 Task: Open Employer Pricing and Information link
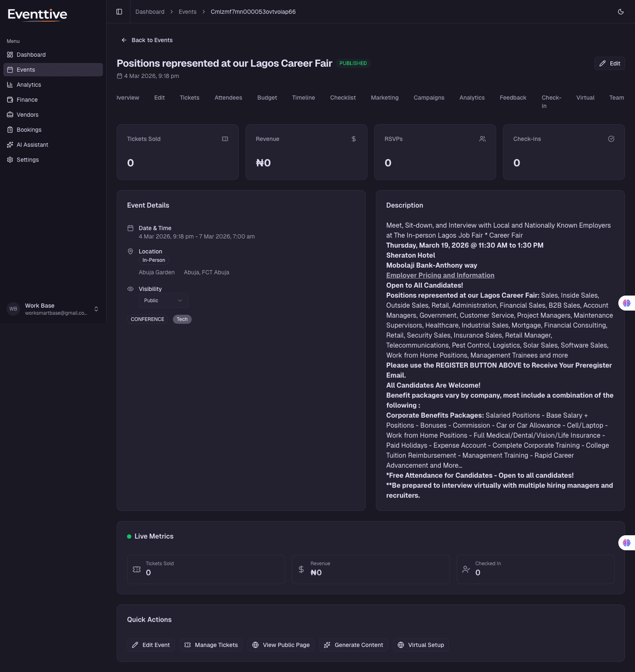pos(440,275)
